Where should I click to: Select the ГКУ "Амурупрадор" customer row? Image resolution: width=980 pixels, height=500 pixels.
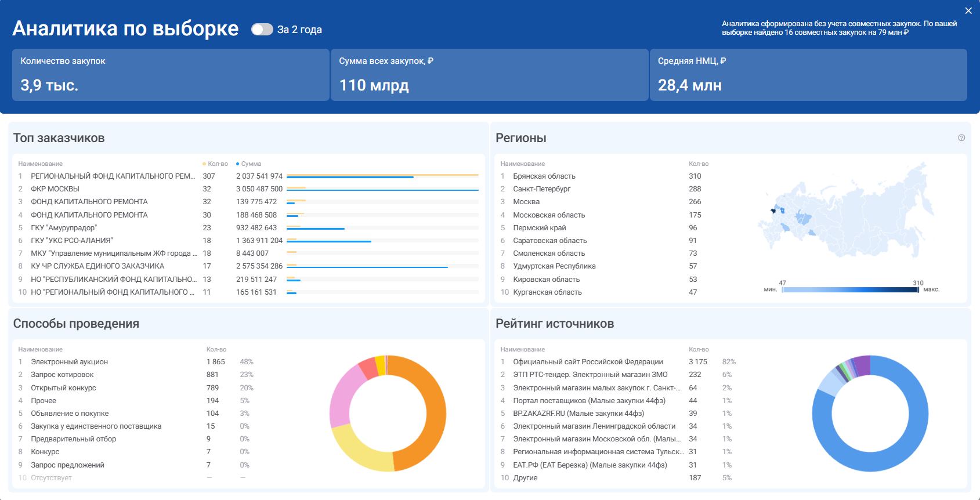pyautogui.click(x=64, y=228)
